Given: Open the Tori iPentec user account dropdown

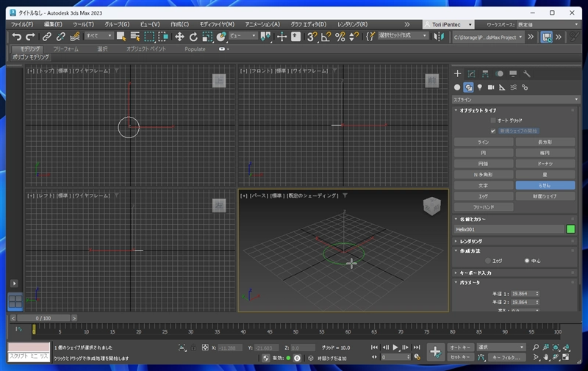Looking at the screenshot, I should coord(448,24).
